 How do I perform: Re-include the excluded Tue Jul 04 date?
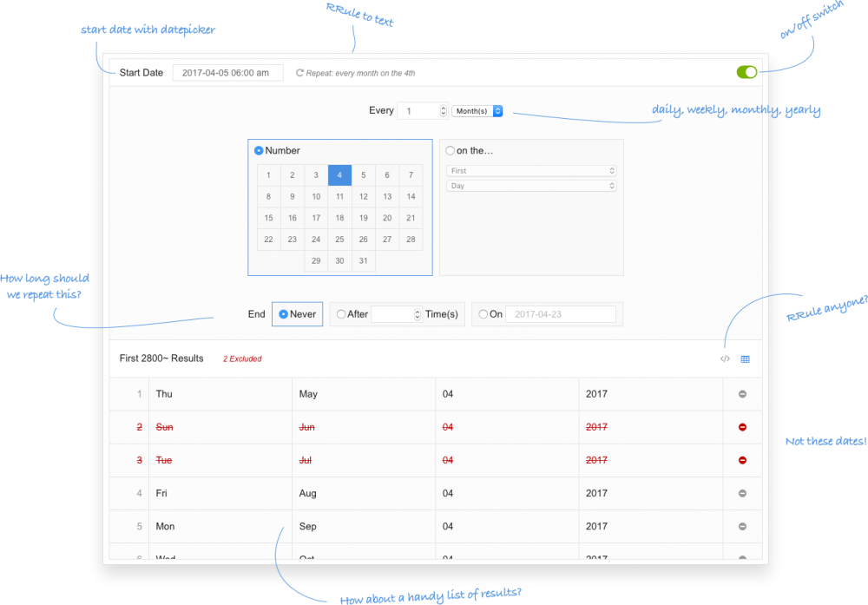[742, 460]
